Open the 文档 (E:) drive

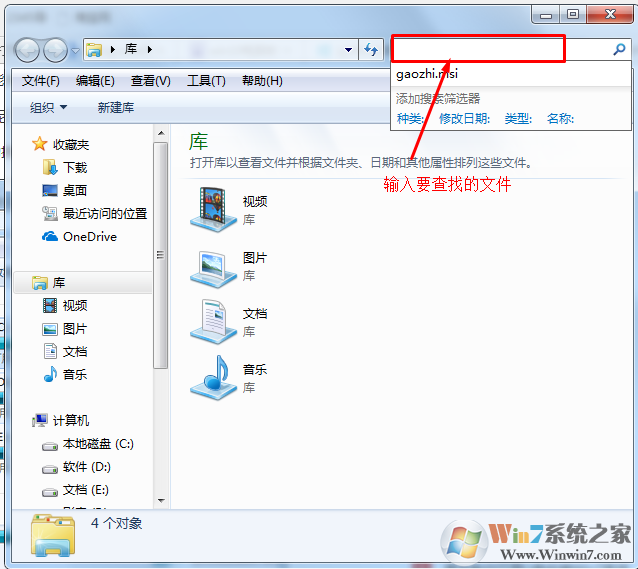point(86,490)
